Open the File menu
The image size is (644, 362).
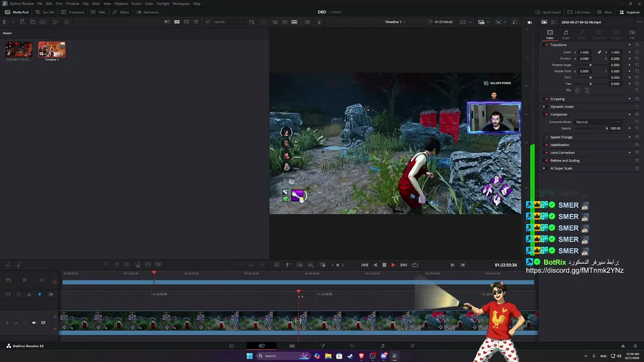coord(40,4)
